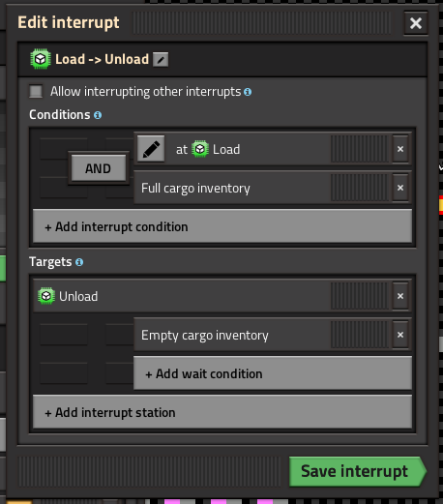Viewport: 443px width, 504px height.
Task: Edit the 'at Load' station condition pencil
Action: pyautogui.click(x=151, y=149)
